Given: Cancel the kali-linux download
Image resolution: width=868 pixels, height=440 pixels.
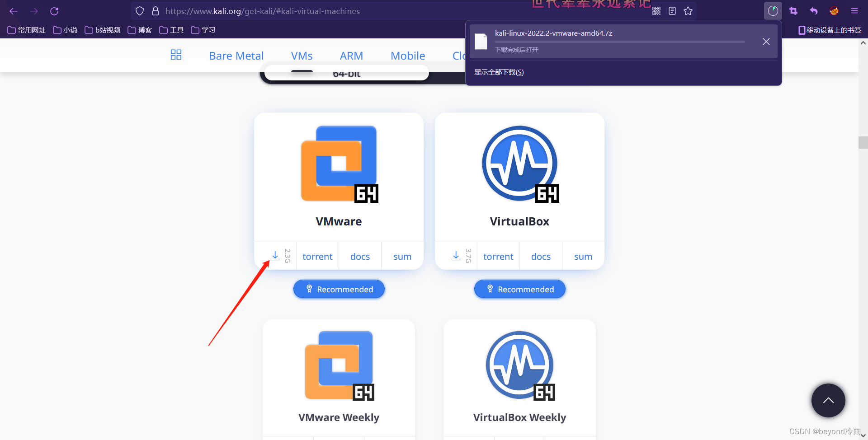Looking at the screenshot, I should [x=766, y=42].
